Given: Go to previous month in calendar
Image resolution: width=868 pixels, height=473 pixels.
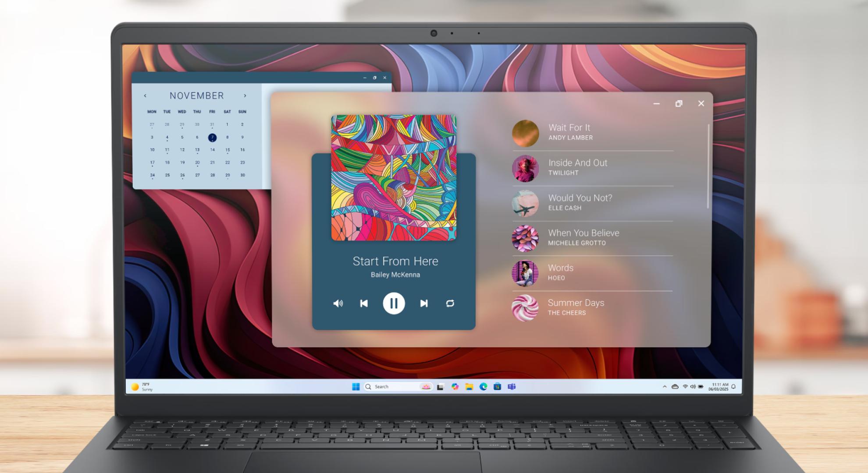Looking at the screenshot, I should point(145,95).
